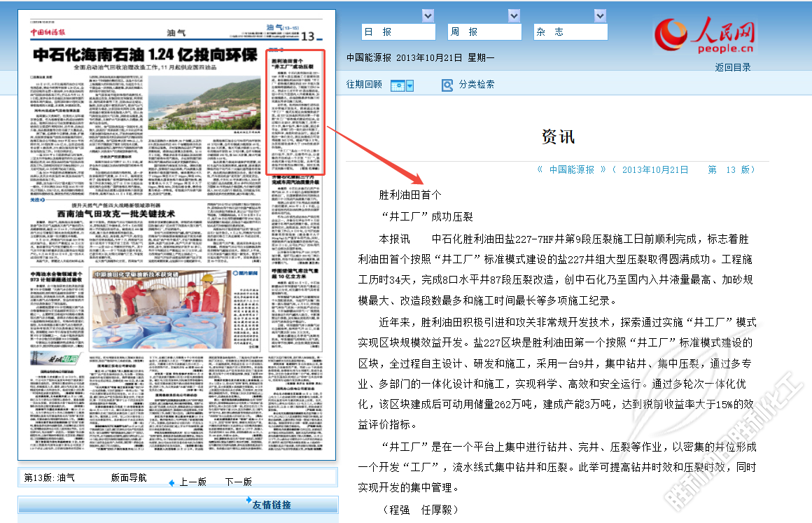812x523 pixels.
Task: Click the oil storage tanks photo on the newspaper page
Action: pos(204,104)
